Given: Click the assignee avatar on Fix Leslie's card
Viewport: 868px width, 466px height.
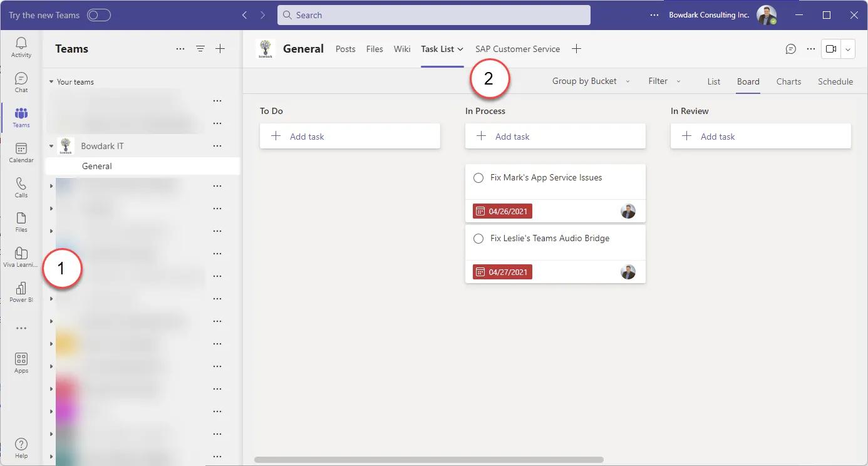Looking at the screenshot, I should pos(628,272).
